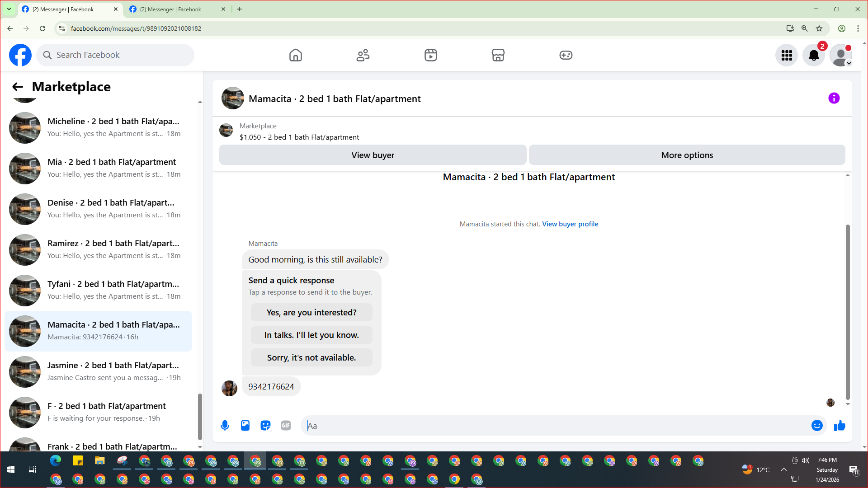Click the View buyer button
This screenshot has width=868, height=488.
(373, 155)
